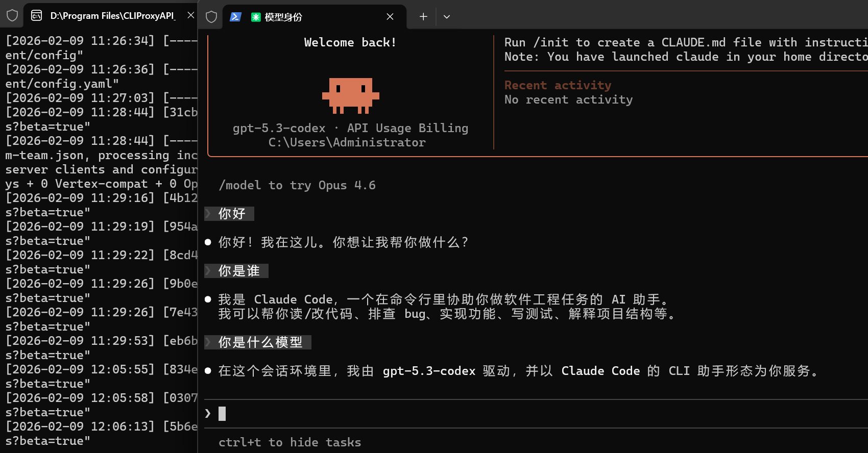This screenshot has height=453, width=868.
Task: Click the shield icon on the CLIProxyAPI tab
Action: tap(12, 16)
